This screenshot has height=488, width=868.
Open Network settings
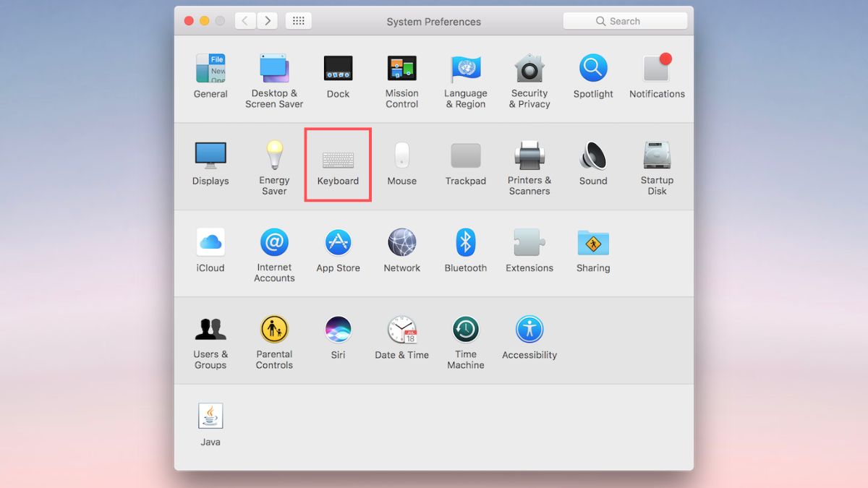[x=401, y=250]
